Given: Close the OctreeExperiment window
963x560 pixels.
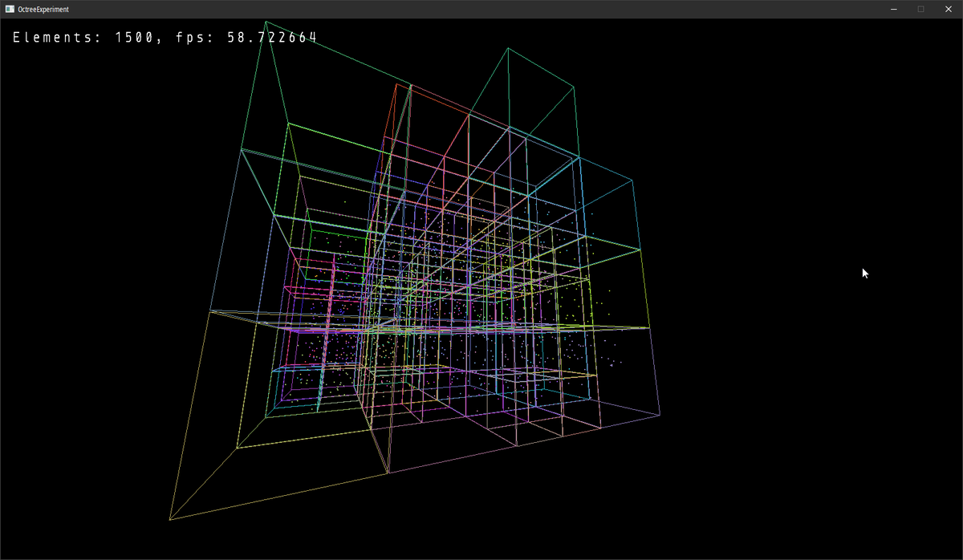Looking at the screenshot, I should (949, 9).
